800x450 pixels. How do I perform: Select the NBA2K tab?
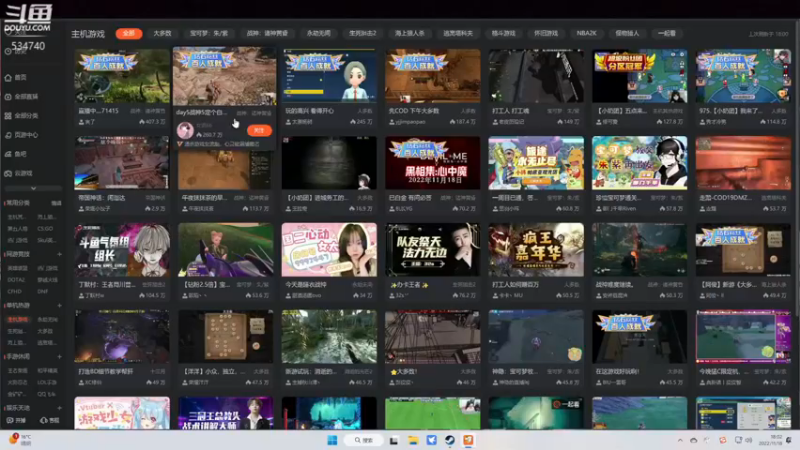(x=586, y=34)
